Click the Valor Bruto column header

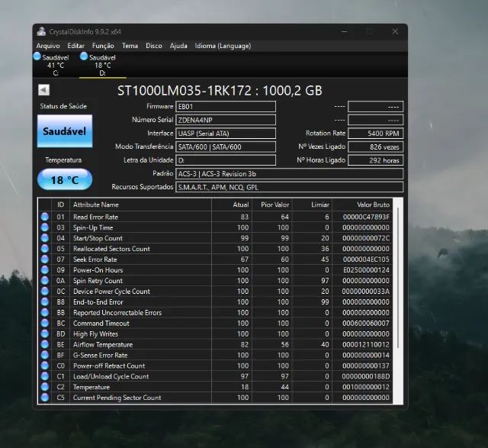362,205
